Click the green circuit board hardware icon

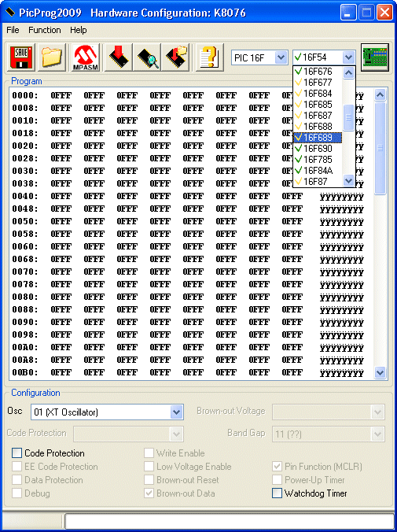pos(375,57)
